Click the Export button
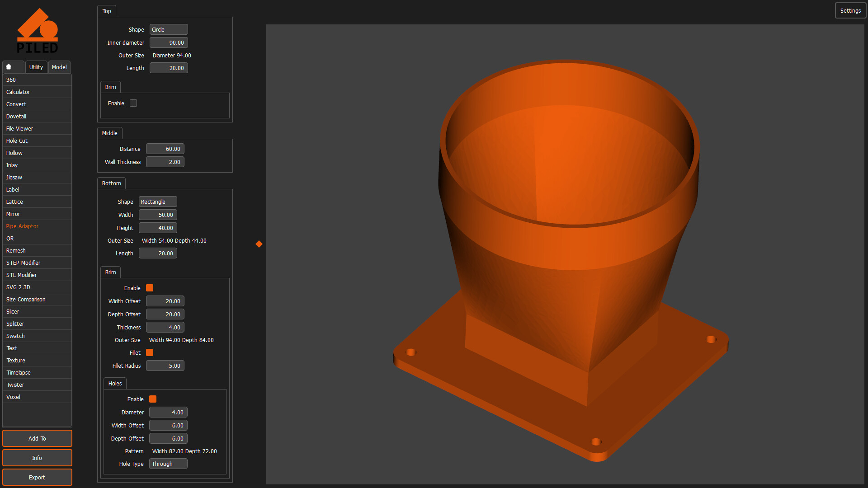This screenshot has width=868, height=488. 37,477
